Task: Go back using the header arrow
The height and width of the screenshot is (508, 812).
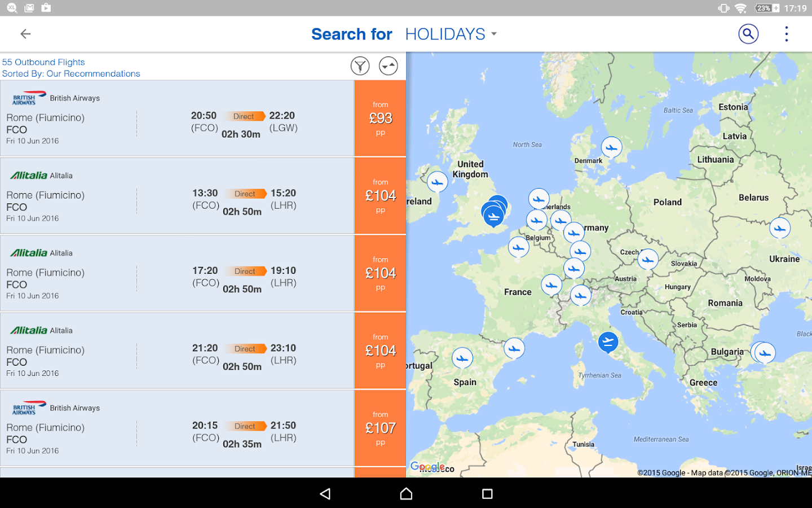Action: 25,34
